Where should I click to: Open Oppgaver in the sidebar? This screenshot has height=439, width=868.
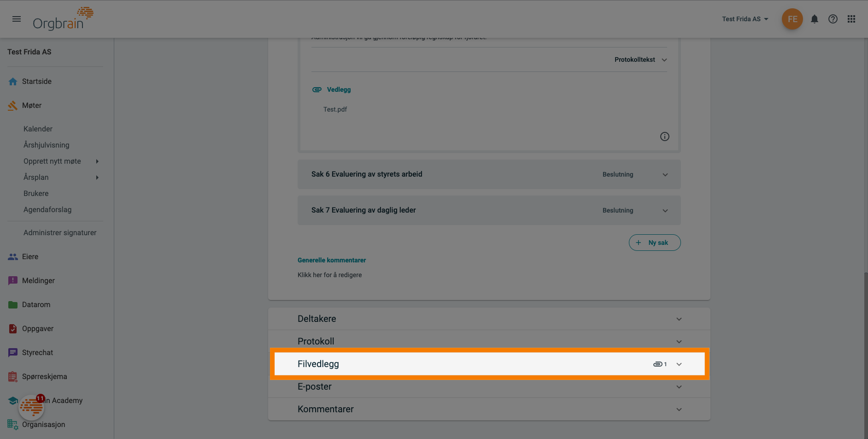38,329
